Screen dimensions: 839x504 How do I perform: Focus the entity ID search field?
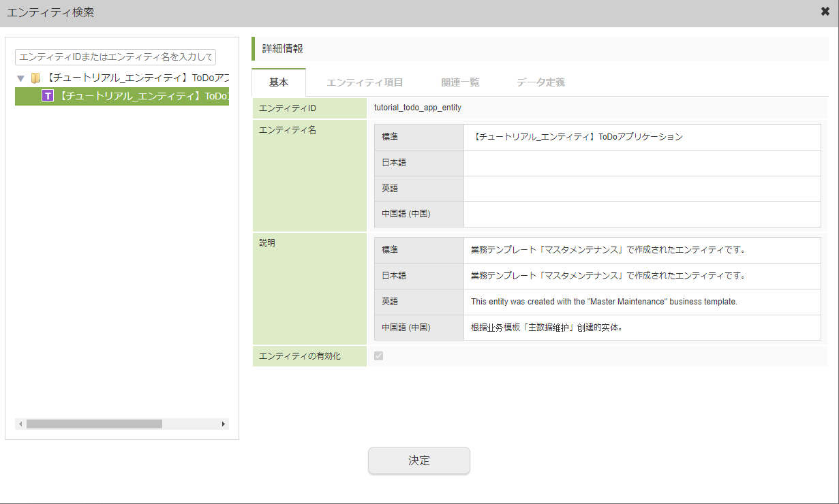coord(115,57)
